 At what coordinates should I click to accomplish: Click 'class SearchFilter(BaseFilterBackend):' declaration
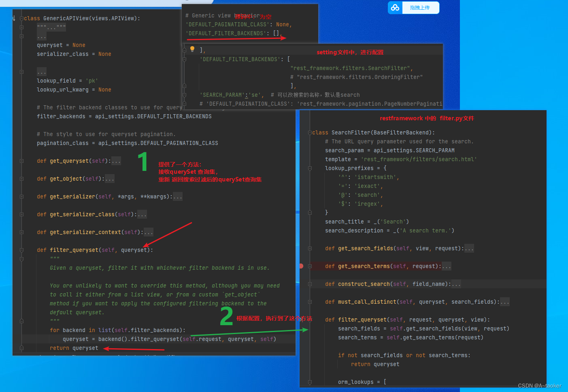374,132
